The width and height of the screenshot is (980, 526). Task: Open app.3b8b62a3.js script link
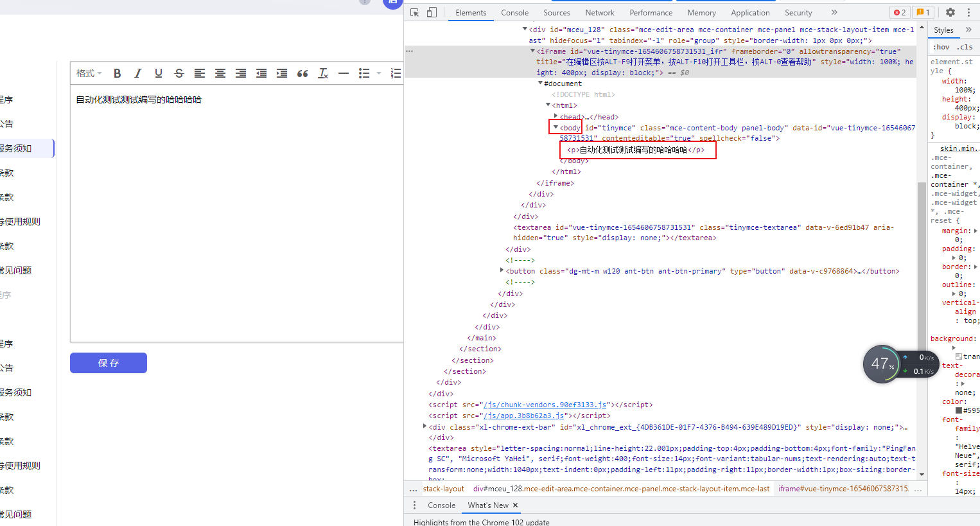point(524,416)
